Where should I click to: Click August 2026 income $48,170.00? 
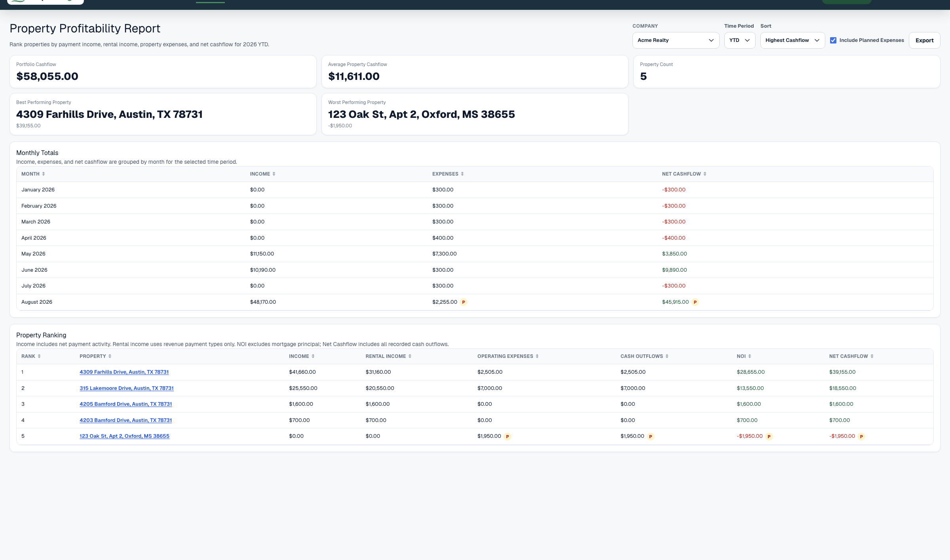point(263,302)
